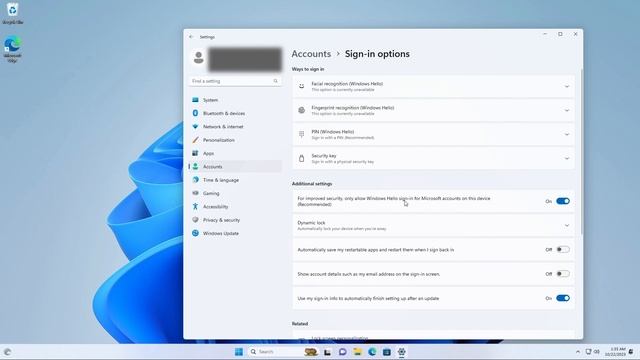Click the Fingerprint recognition icon
The image size is (640, 360).
(302, 110)
